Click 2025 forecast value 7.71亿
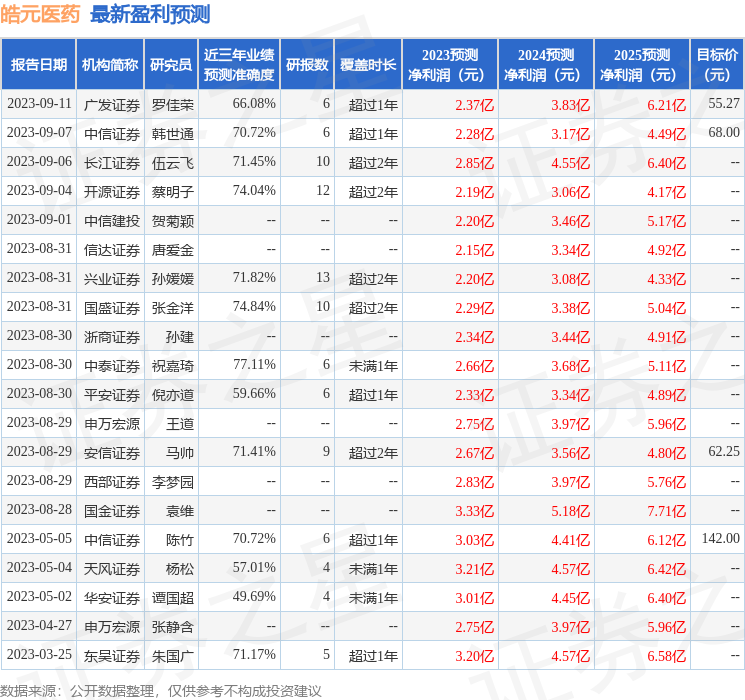The image size is (745, 700). [x=666, y=511]
